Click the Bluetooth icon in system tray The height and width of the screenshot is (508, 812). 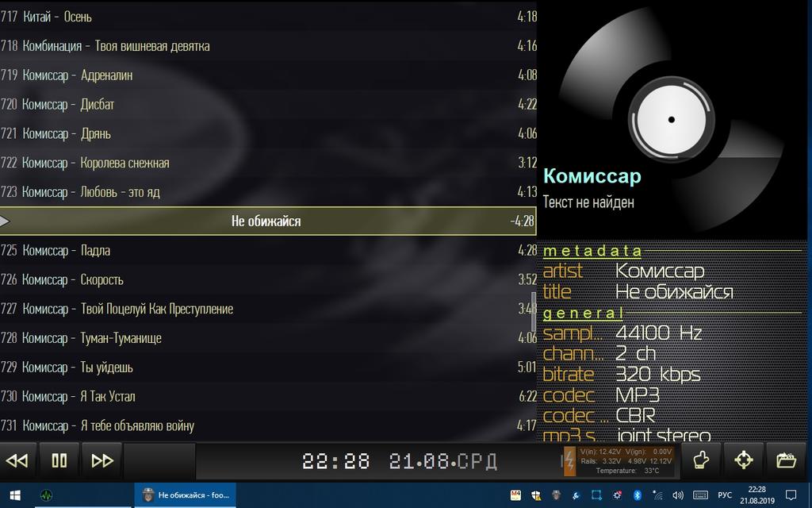(636, 495)
